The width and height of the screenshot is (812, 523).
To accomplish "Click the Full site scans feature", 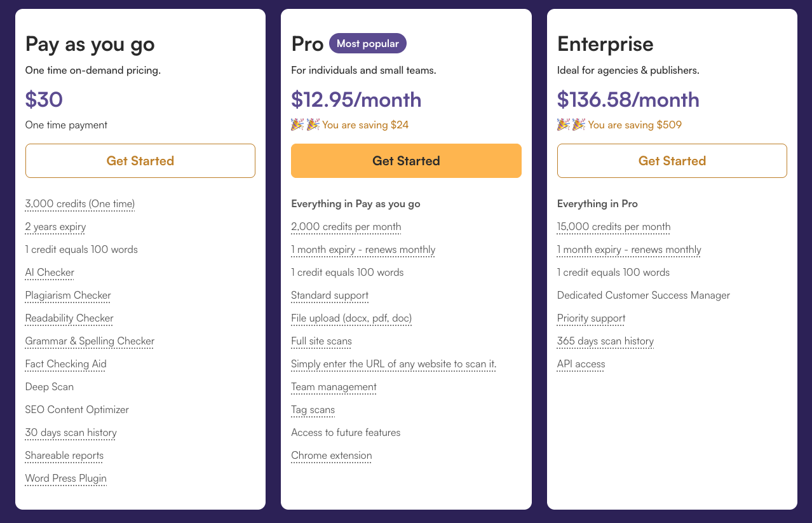I will click(321, 341).
